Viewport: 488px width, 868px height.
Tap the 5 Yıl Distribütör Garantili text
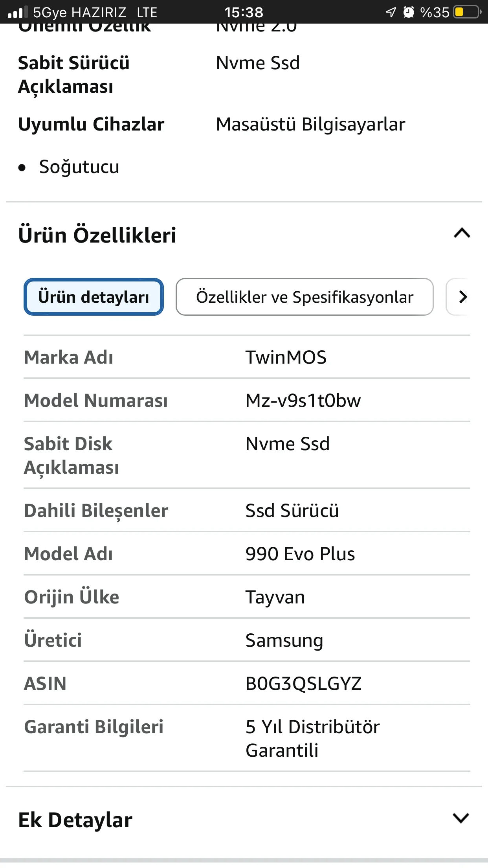[312, 738]
